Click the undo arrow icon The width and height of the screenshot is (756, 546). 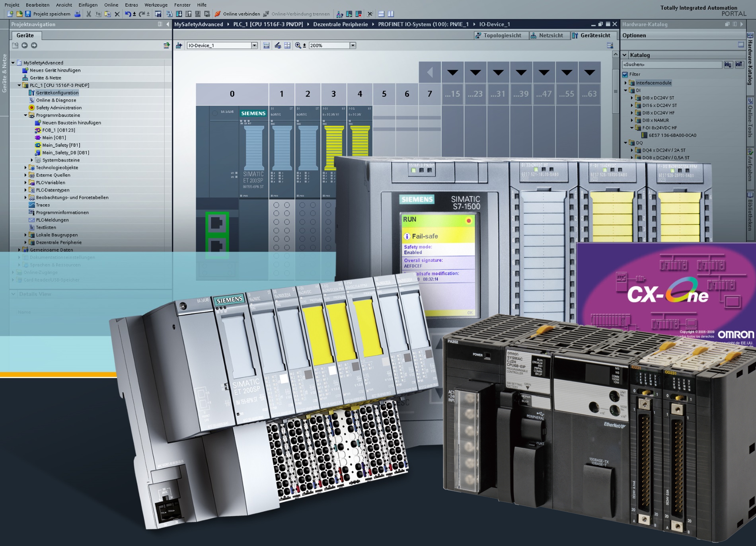tap(128, 14)
